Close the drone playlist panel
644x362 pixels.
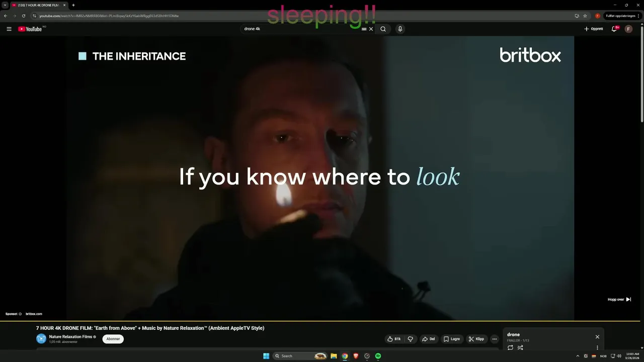click(597, 337)
